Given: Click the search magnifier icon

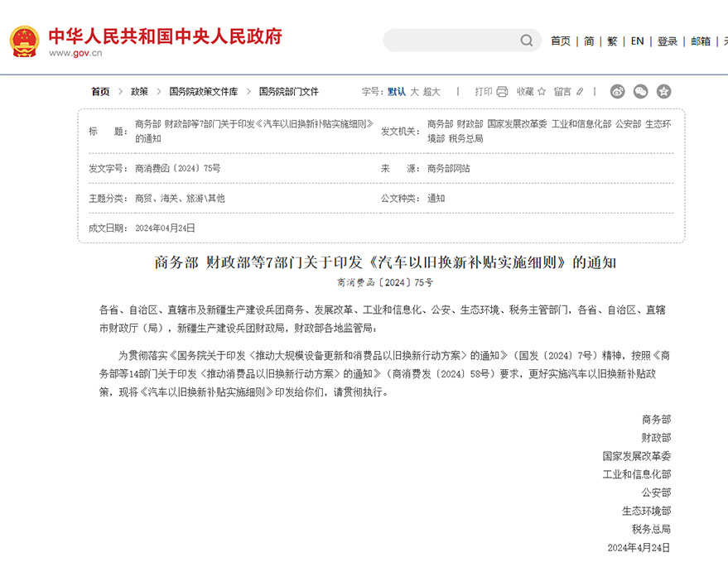Looking at the screenshot, I should pos(527,41).
